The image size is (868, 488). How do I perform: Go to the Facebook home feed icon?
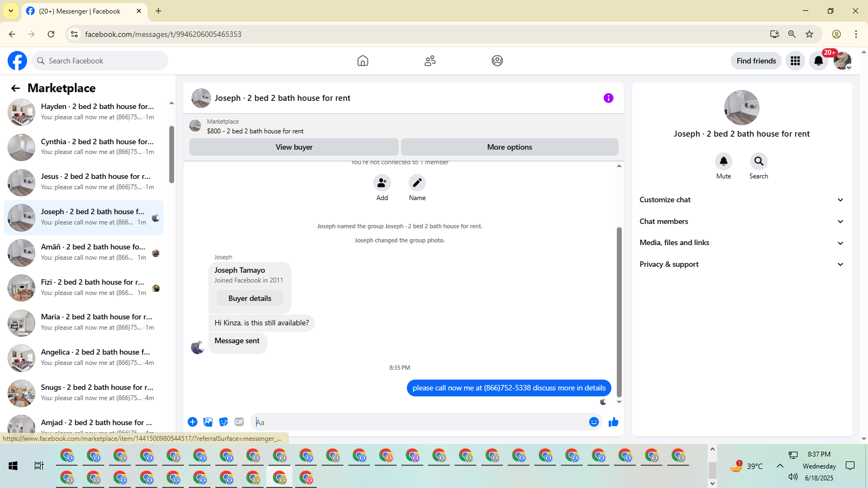pos(363,61)
